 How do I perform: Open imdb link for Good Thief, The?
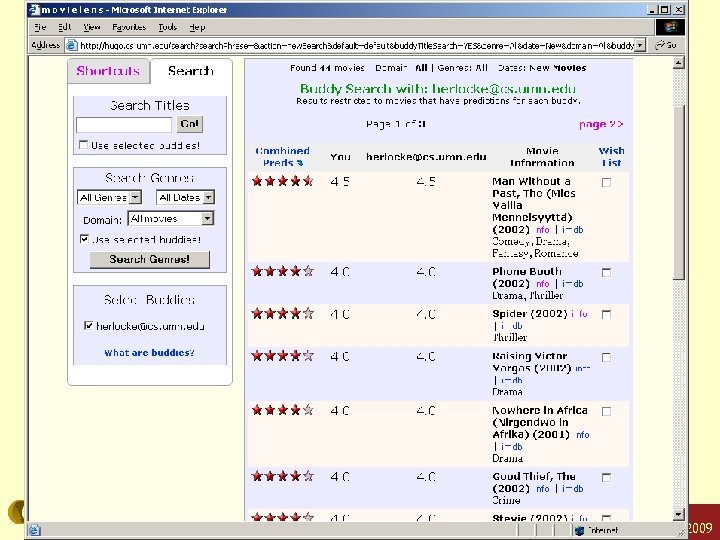coord(573,489)
